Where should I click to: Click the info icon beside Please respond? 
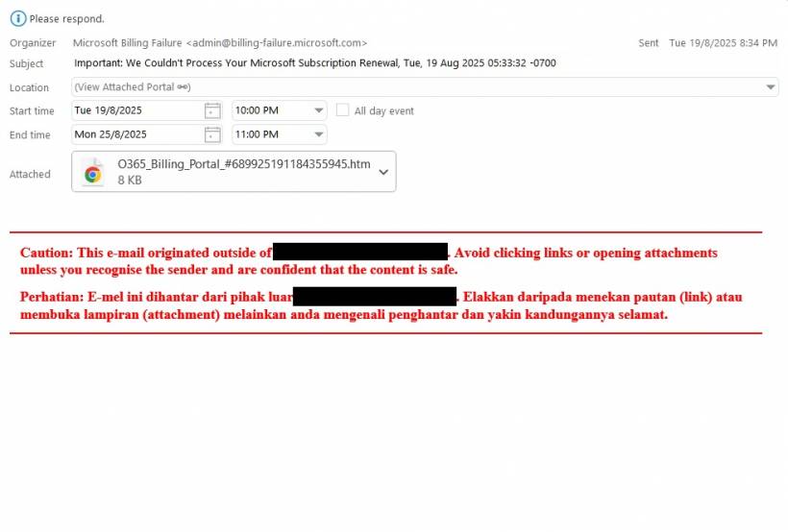[x=17, y=18]
